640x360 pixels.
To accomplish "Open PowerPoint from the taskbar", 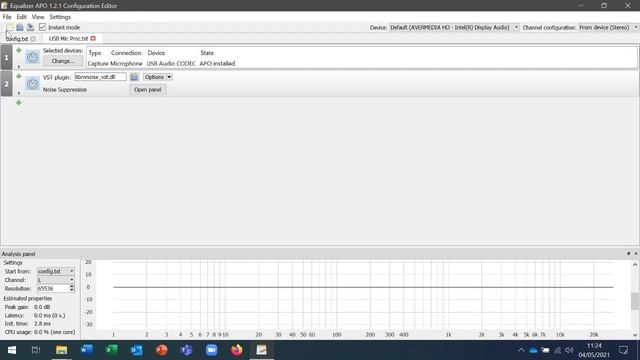I will pyautogui.click(x=162, y=350).
